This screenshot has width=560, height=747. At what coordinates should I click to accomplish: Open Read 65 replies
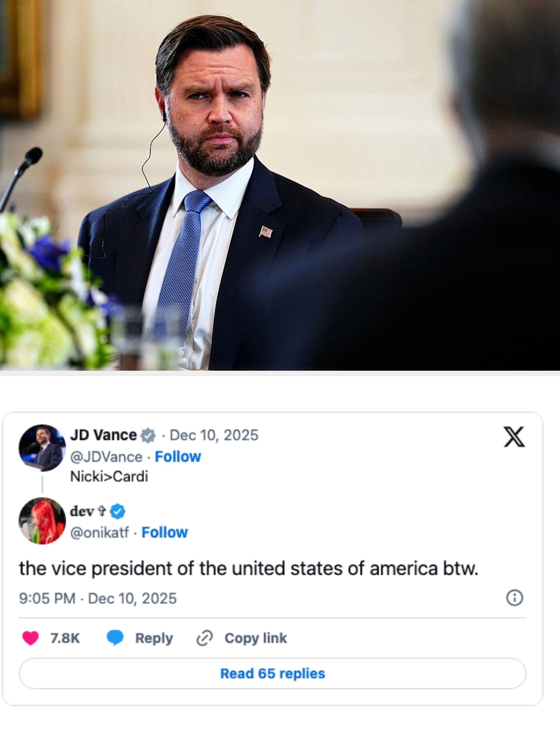[273, 674]
